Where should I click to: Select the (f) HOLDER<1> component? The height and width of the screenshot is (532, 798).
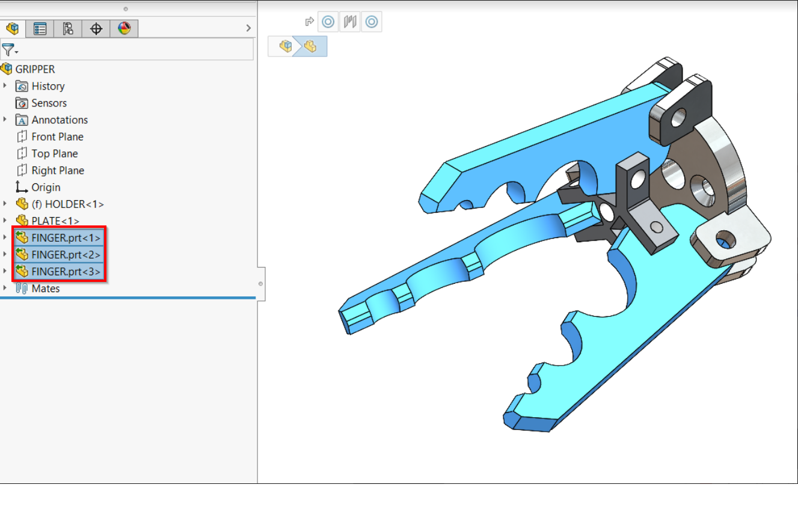68,204
